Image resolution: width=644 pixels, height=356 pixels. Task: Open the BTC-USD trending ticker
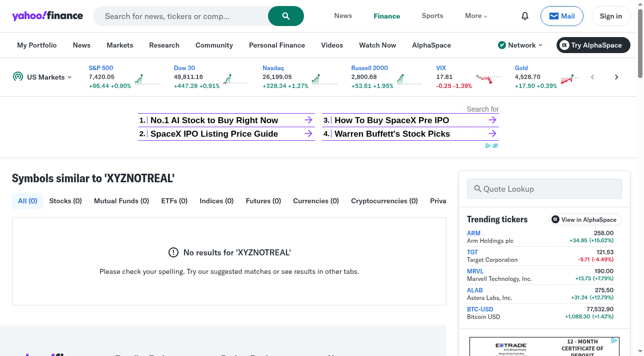(x=480, y=309)
